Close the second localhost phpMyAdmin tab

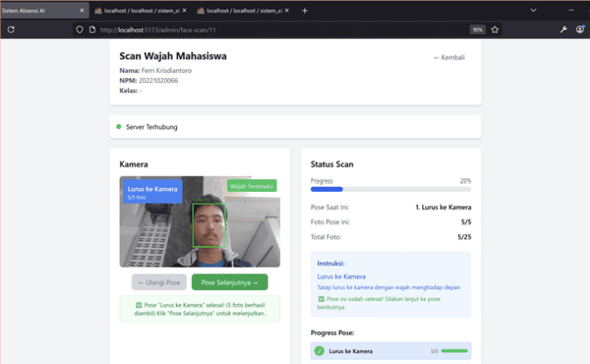coord(184,11)
